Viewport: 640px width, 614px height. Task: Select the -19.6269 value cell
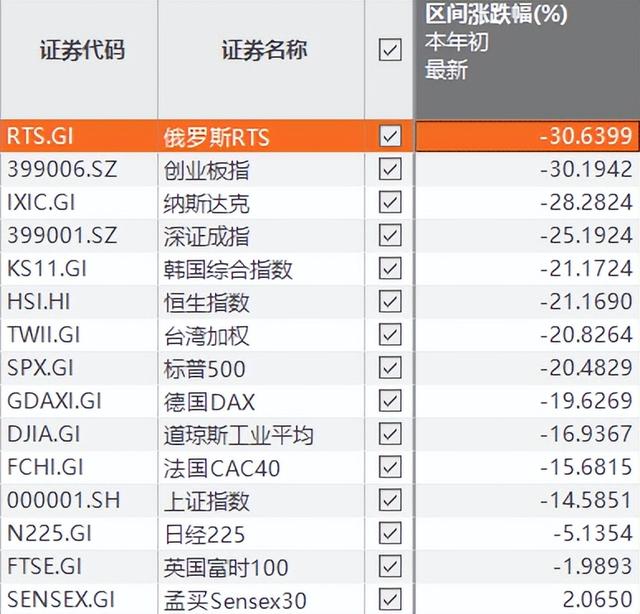(x=527, y=400)
